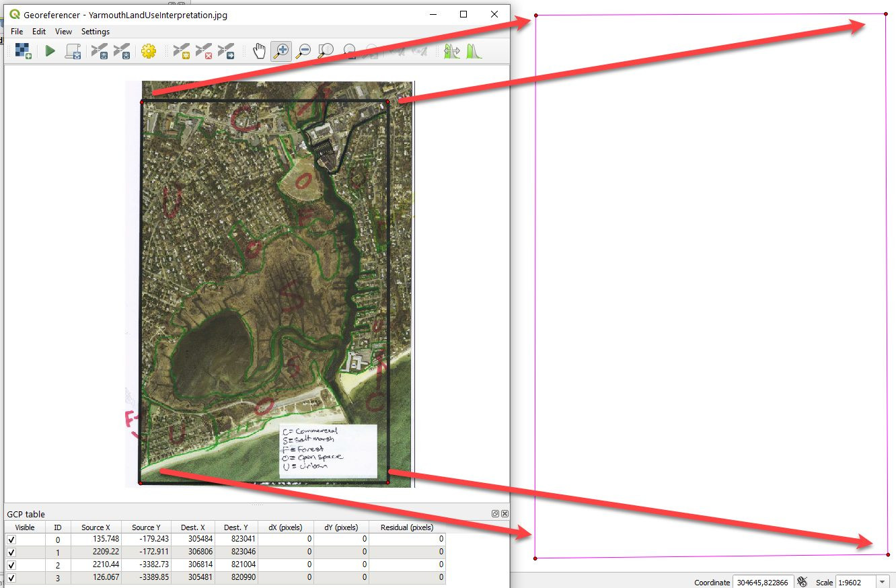The height and width of the screenshot is (588, 896).
Task: Click the Open Raster icon
Action: tap(24, 51)
